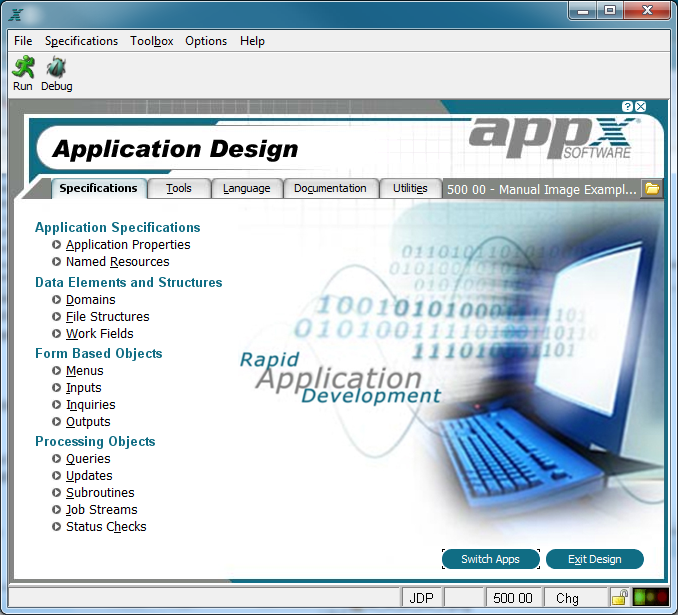Close the application window with red X
Viewport: 678px width, 615px height.
point(647,11)
